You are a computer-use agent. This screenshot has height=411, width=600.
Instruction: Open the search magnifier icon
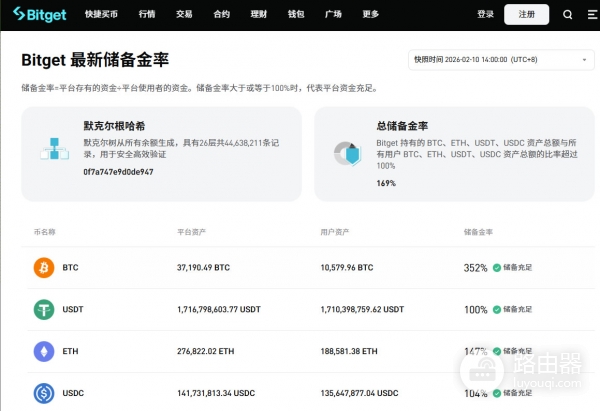567,15
